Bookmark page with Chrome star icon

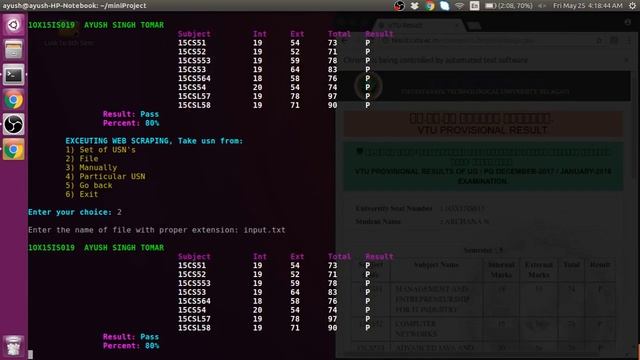(x=599, y=40)
